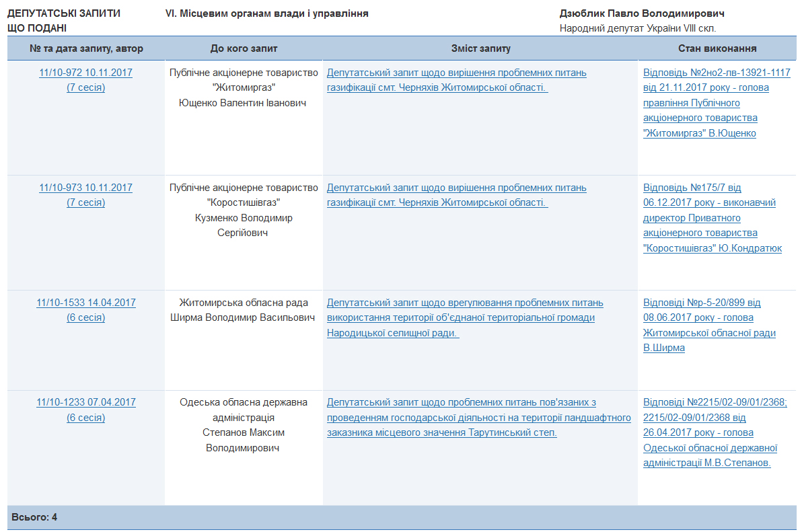Image resolution: width=800 pixels, height=532 pixels.
Task: Open request number 11/10-972 dated 10.11.2017
Action: point(85,73)
